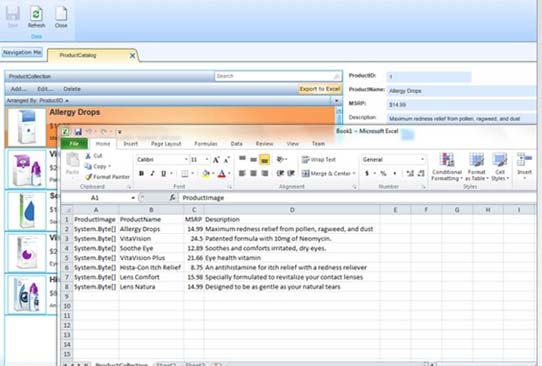Click Excel quick access Save icon

78,132
